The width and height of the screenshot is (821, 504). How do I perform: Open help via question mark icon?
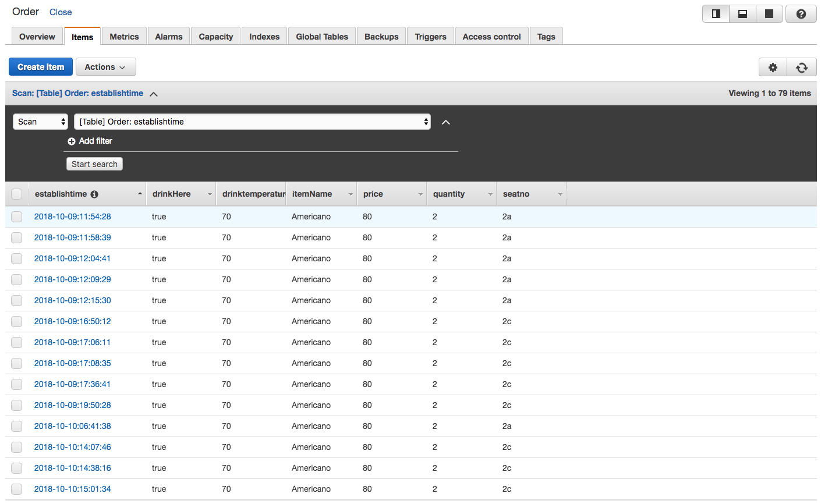coord(801,14)
